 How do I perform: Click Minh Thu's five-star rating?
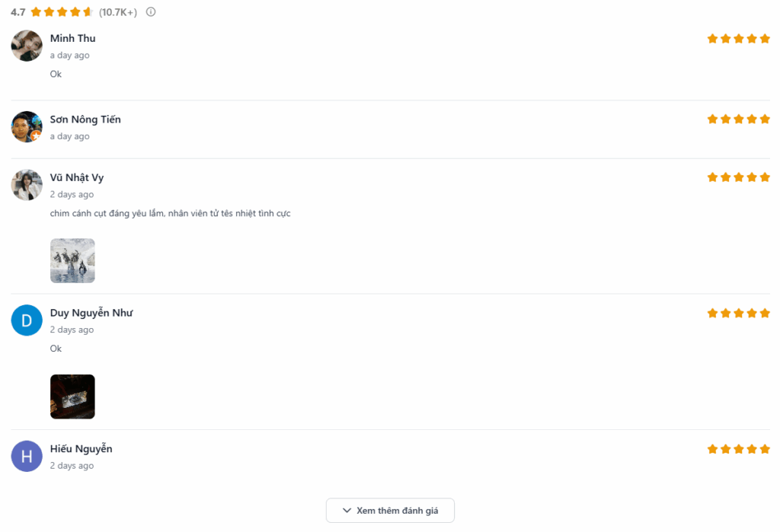738,39
